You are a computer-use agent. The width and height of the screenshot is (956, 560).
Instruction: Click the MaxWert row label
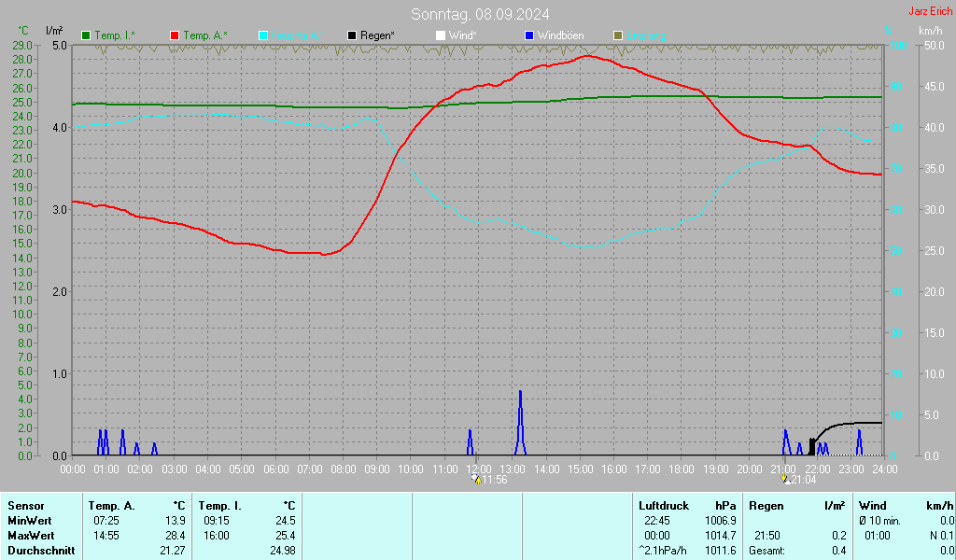click(31, 536)
